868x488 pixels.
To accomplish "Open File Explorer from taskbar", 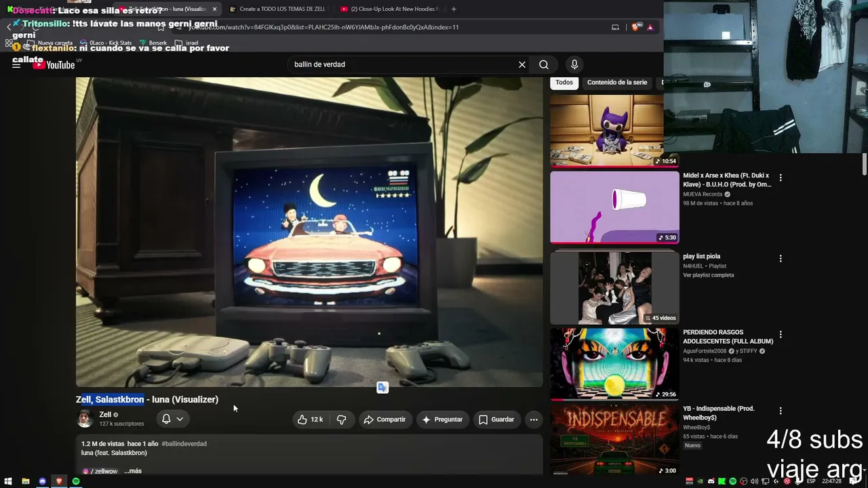I will (25, 481).
